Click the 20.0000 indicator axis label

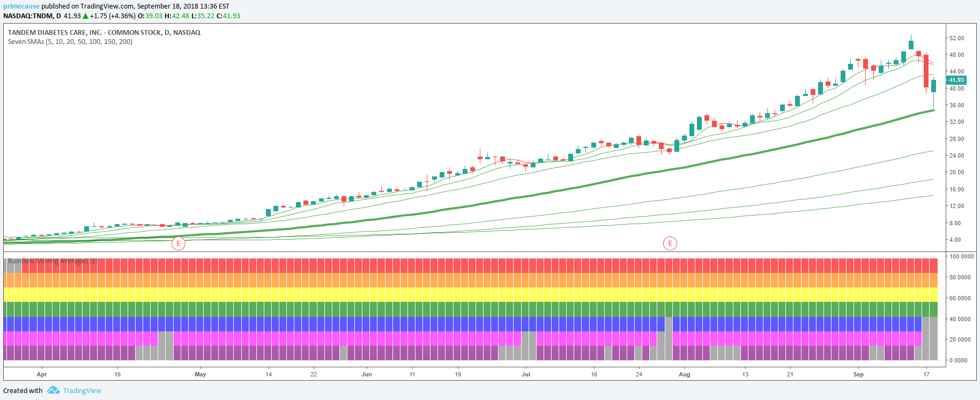(960, 339)
